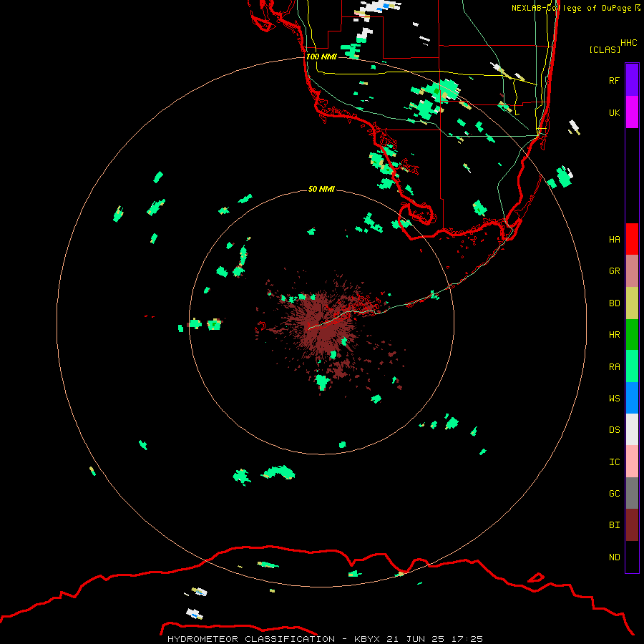Click the 17:25 timestamp

pos(470,639)
